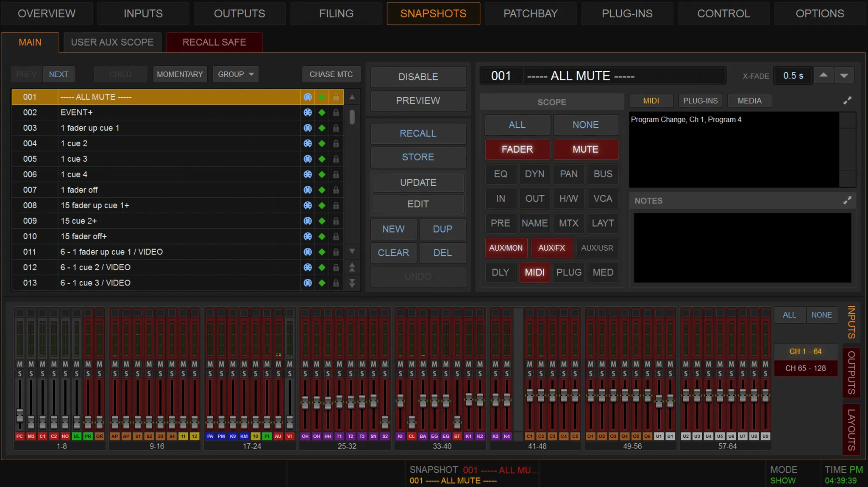Click the jump-to-bottom double arrow in snapshot list

tap(352, 283)
